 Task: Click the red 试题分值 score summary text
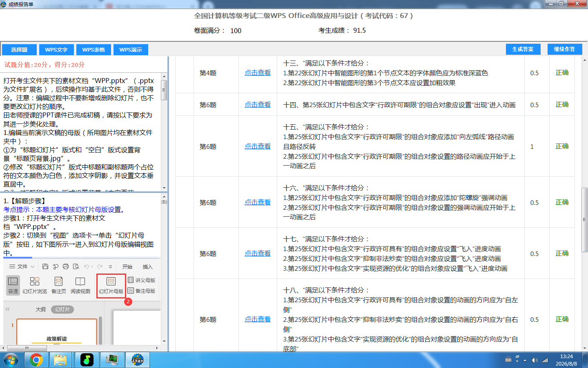pyautogui.click(x=45, y=65)
